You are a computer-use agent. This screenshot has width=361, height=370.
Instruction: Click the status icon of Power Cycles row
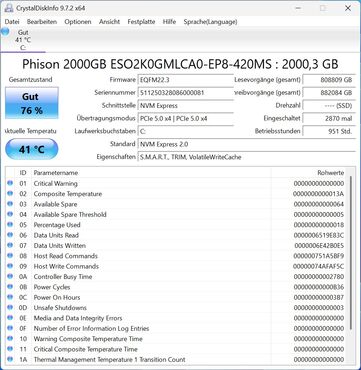10,286
